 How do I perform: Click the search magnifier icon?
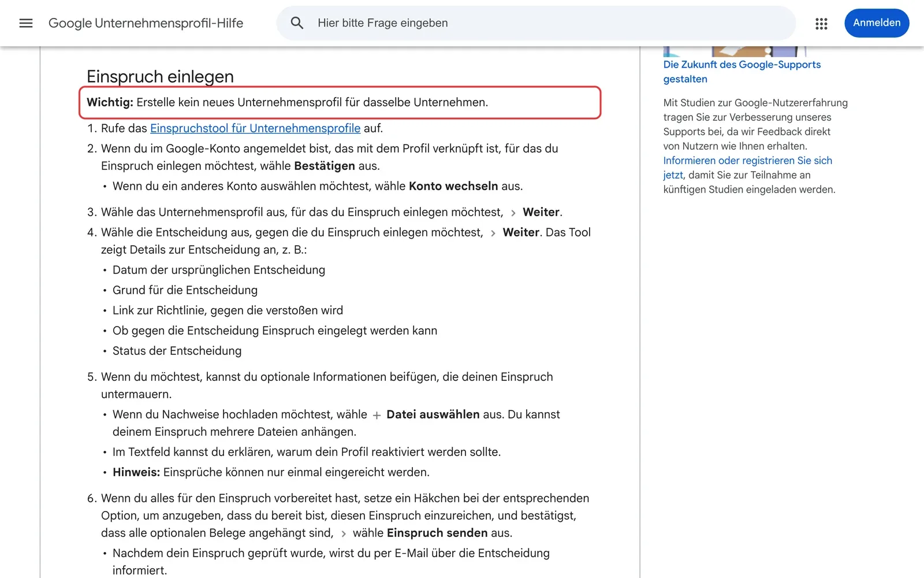click(x=297, y=23)
